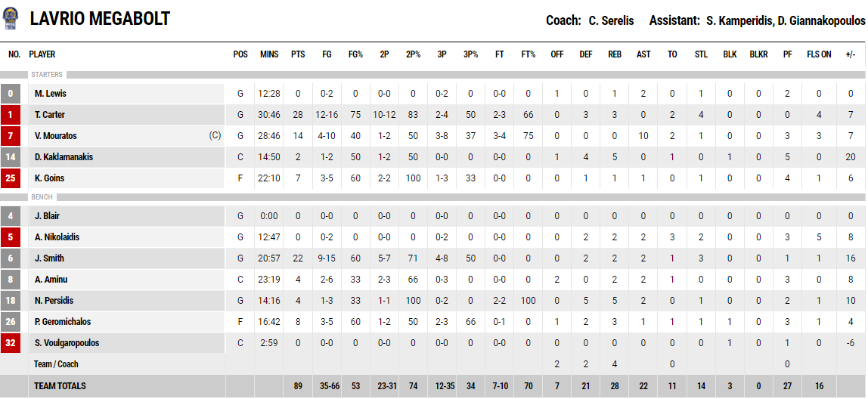Open P. Geromichalos player link
868x399 pixels.
coord(63,322)
